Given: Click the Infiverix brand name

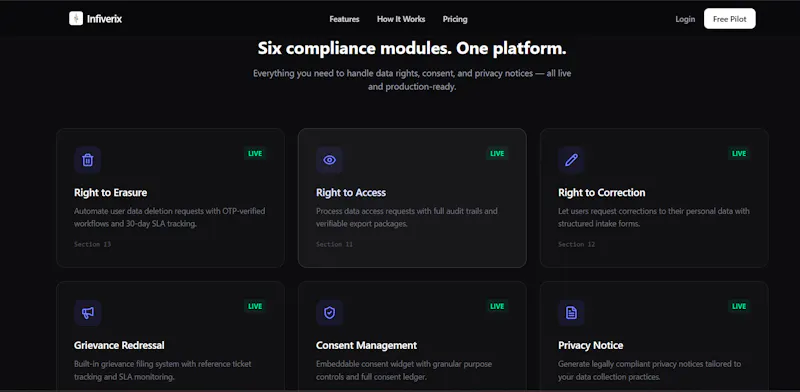Looking at the screenshot, I should point(104,19).
